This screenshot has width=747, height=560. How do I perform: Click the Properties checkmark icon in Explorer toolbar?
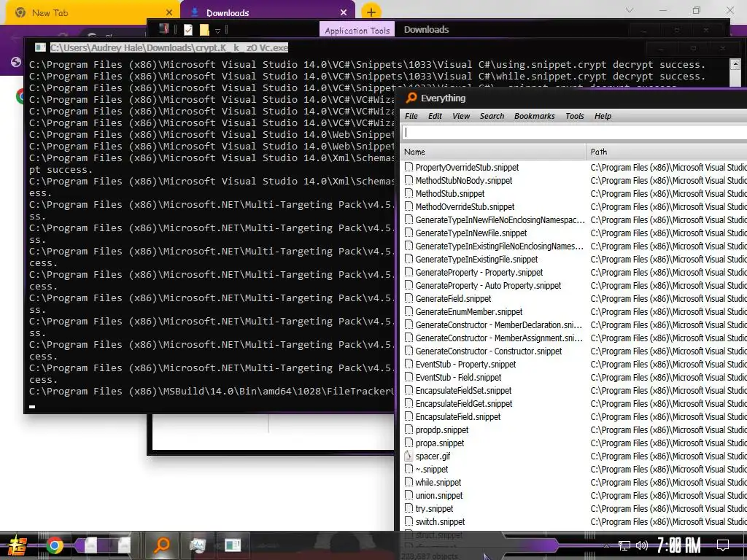pos(188,30)
